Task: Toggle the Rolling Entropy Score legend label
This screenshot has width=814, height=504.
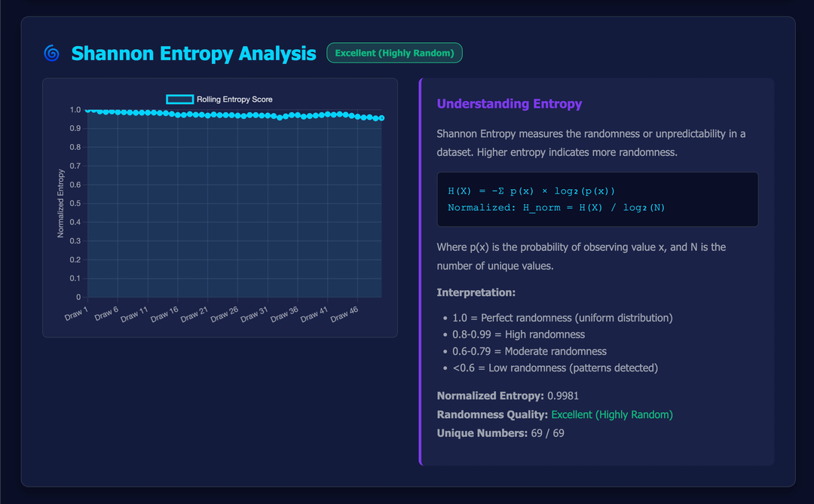Action: point(234,99)
